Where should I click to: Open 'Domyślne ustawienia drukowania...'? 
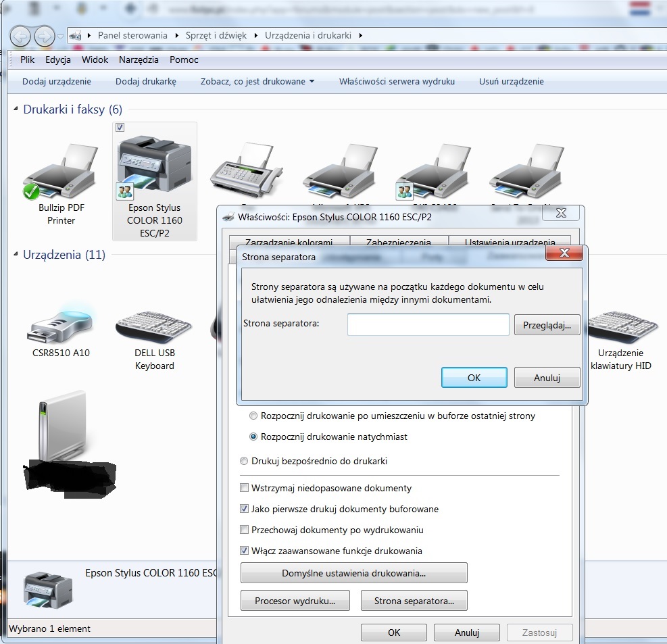[354, 573]
